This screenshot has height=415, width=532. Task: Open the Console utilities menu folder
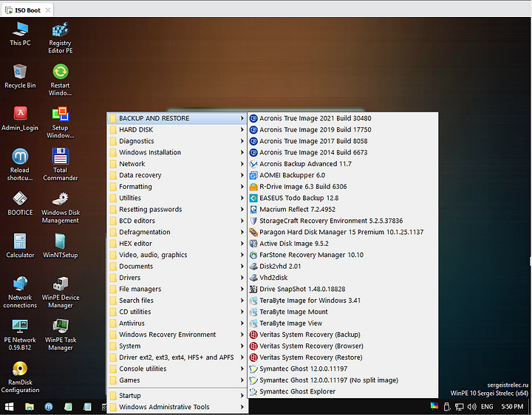tap(177, 369)
